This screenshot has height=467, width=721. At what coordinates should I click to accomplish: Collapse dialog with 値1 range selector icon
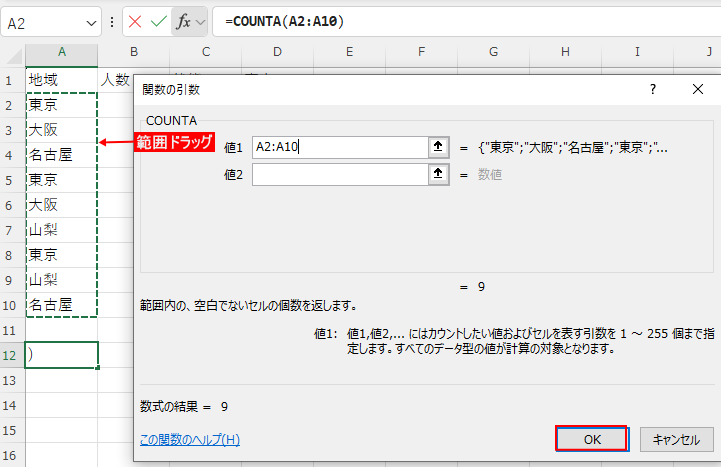pyautogui.click(x=438, y=147)
